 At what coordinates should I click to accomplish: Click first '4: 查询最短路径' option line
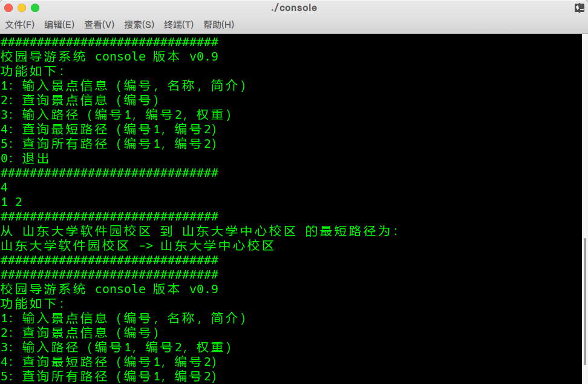click(x=109, y=130)
